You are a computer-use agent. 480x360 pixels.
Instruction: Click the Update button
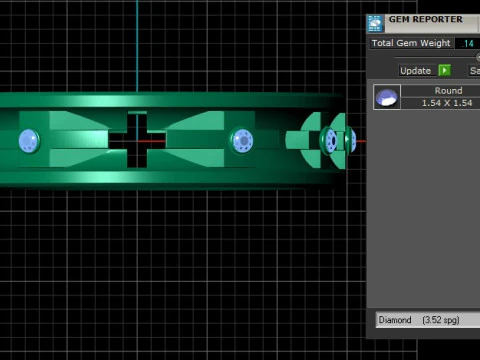416,71
